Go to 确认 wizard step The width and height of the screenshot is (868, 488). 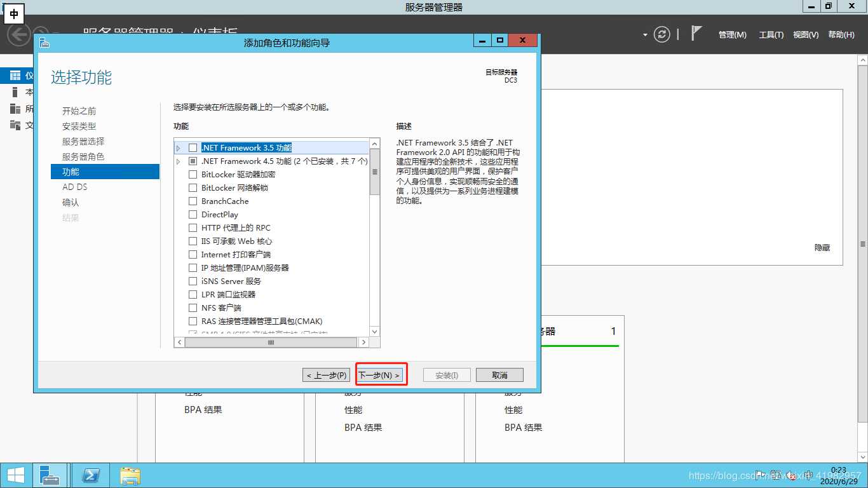coord(71,202)
